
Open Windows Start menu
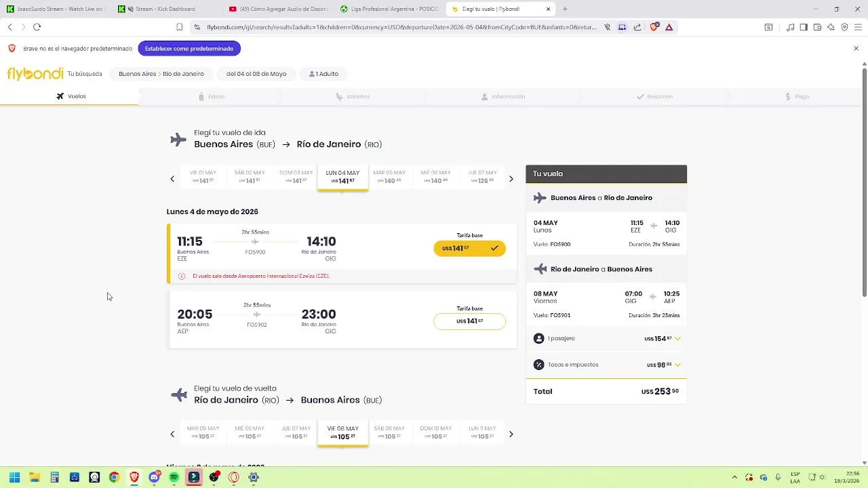(x=14, y=477)
